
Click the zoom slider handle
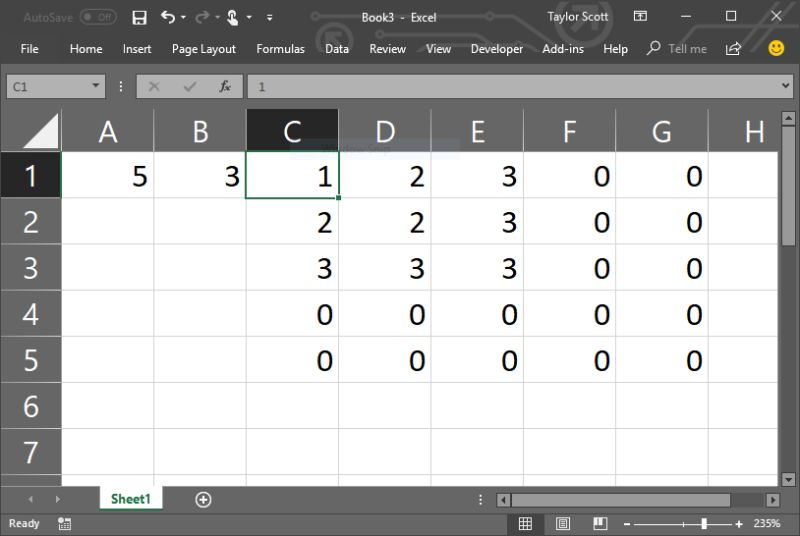[x=704, y=524]
